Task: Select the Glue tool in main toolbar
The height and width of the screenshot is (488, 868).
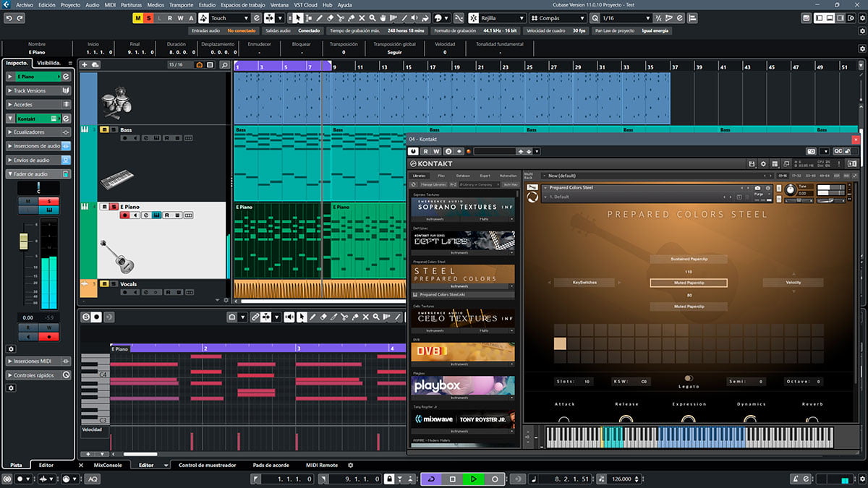Action: pos(350,17)
